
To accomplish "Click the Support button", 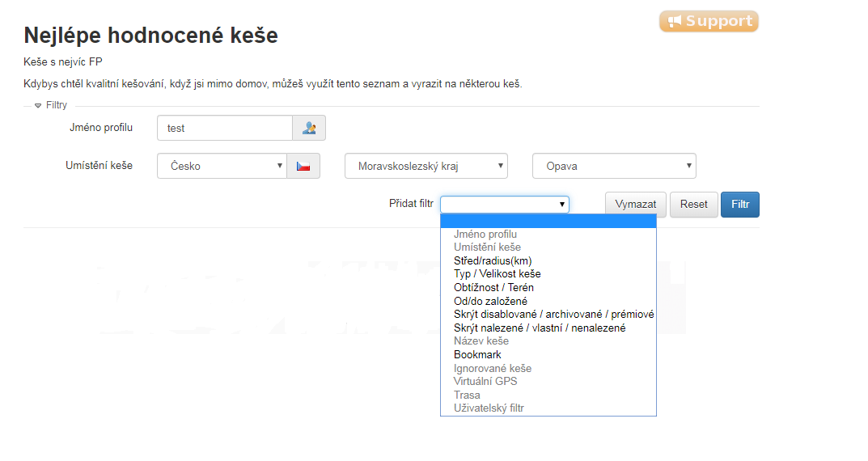I will pyautogui.click(x=709, y=21).
